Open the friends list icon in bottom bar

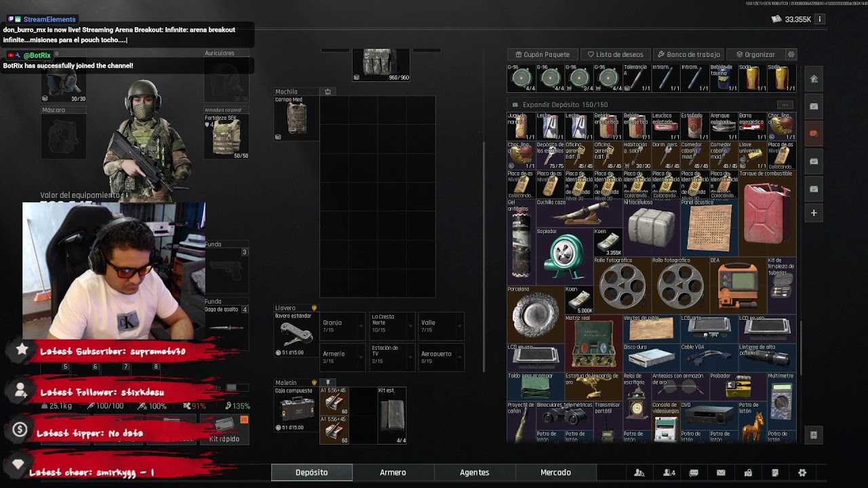[x=639, y=472]
